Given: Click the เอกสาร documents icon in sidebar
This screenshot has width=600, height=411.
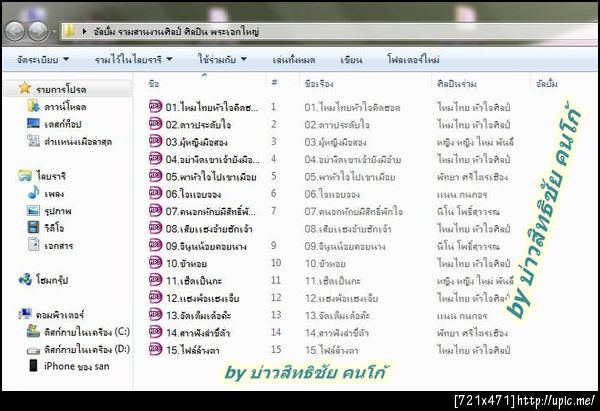Looking at the screenshot, I should click(x=33, y=245).
